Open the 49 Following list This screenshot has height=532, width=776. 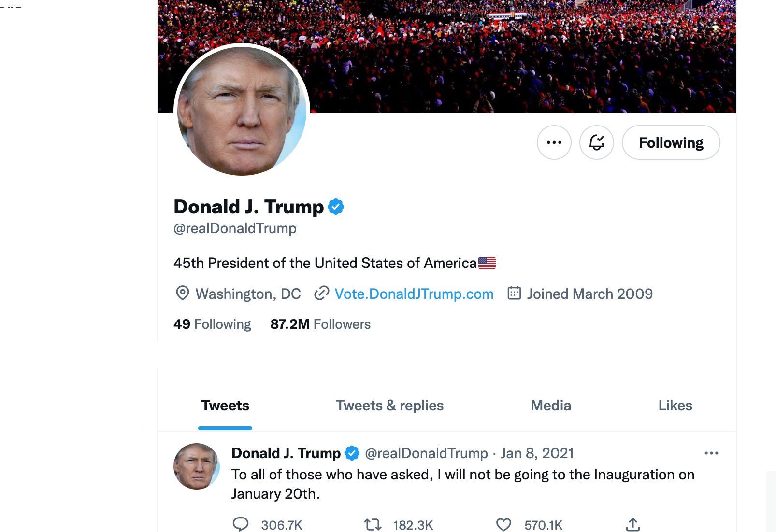(x=212, y=324)
